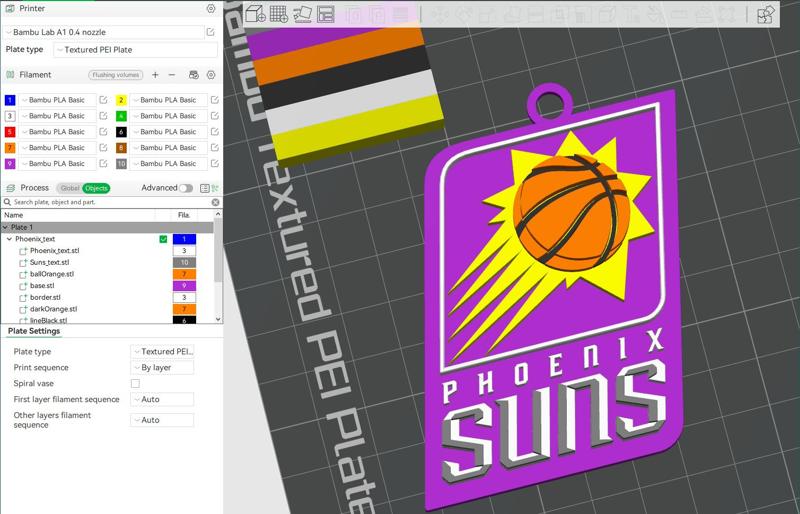Select the Plate Settings tab
Image resolution: width=800 pixels, height=514 pixels.
click(x=34, y=331)
